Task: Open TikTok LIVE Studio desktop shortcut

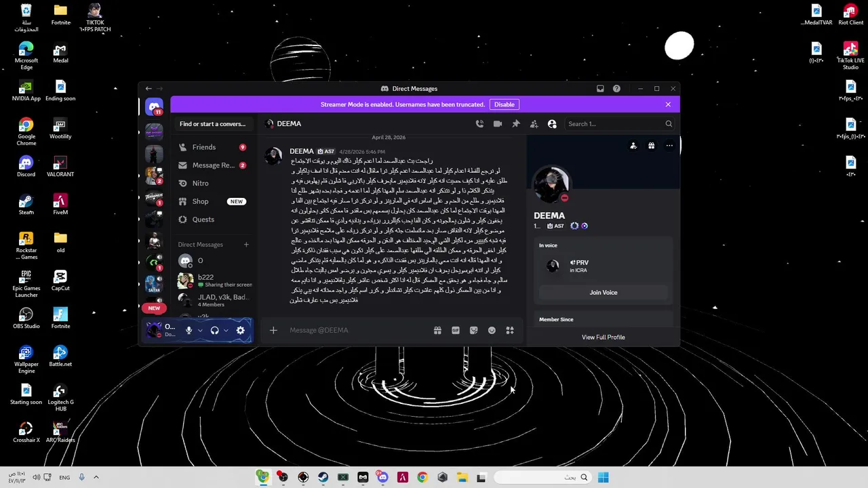Action: click(850, 56)
